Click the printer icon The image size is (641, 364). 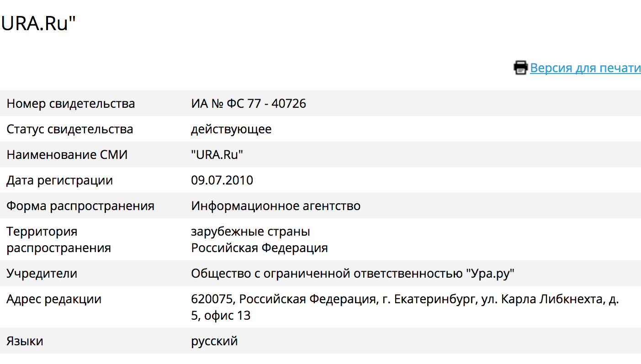[520, 68]
